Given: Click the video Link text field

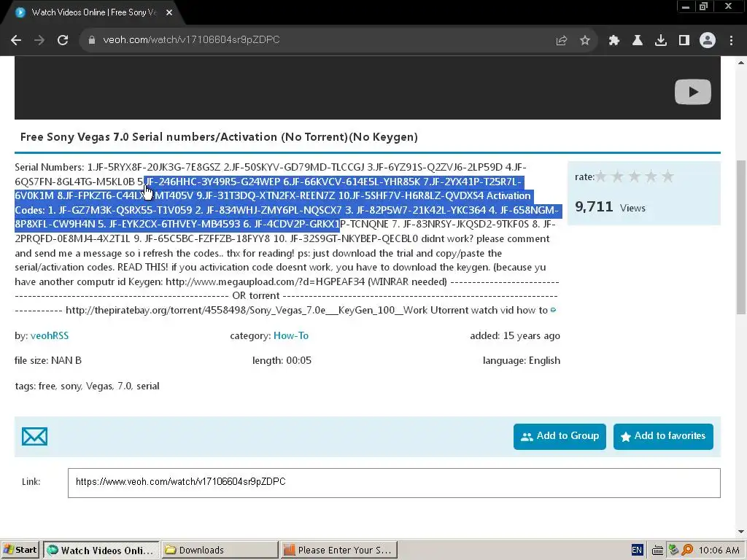Looking at the screenshot, I should pyautogui.click(x=394, y=483).
